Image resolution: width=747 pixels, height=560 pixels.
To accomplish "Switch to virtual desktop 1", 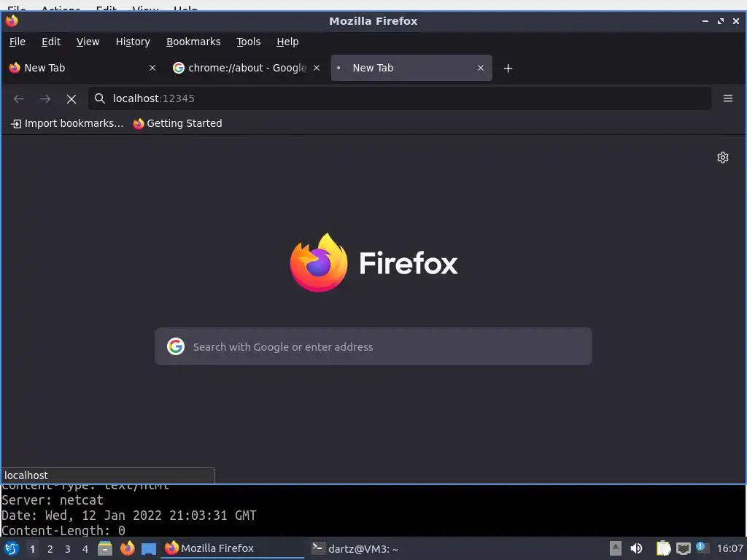I will (32, 549).
